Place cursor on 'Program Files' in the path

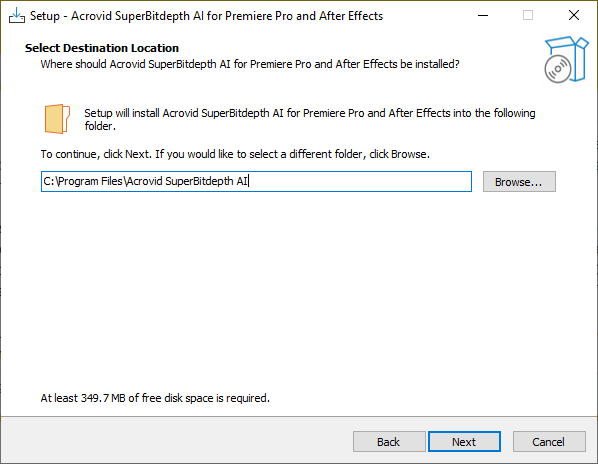[90, 181]
